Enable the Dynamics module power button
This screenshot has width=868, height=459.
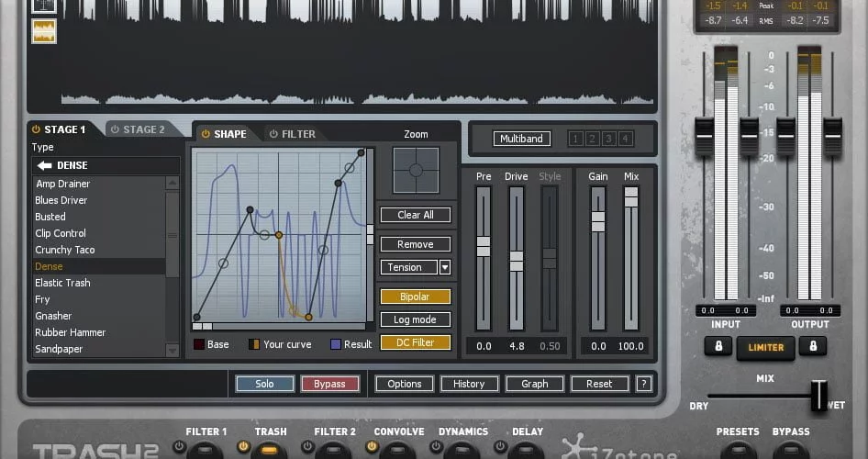436,446
